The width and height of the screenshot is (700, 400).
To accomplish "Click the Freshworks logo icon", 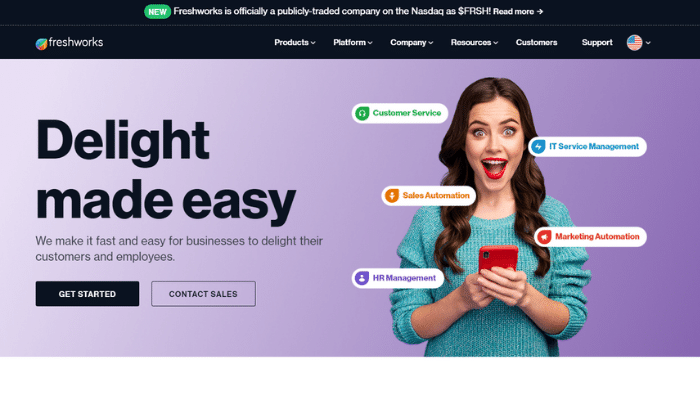I will [x=42, y=44].
